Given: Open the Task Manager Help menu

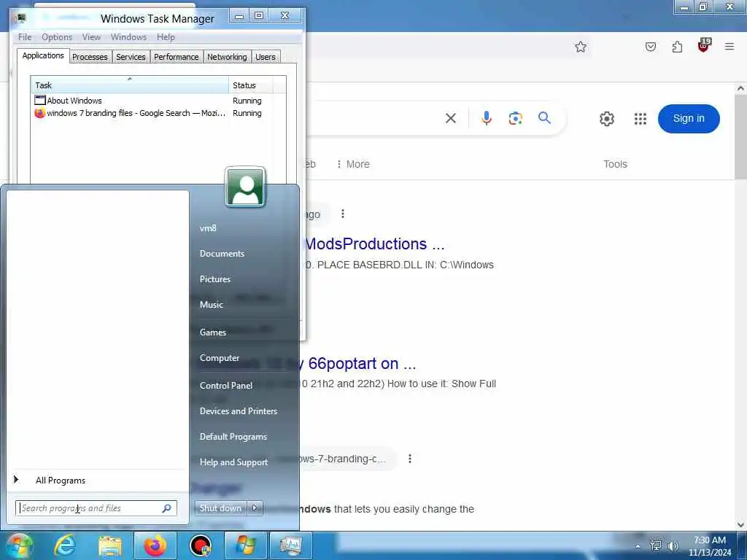Looking at the screenshot, I should 166,37.
